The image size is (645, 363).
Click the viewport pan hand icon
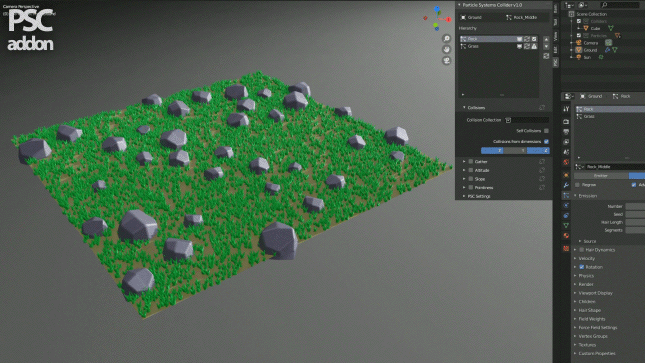pyautogui.click(x=446, y=50)
